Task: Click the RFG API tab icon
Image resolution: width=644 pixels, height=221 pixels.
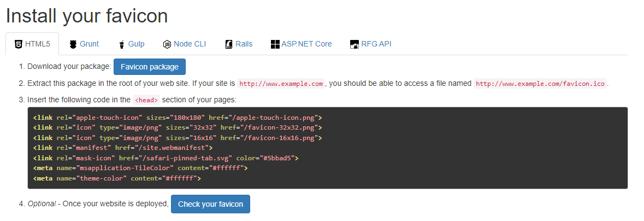Action: (355, 44)
